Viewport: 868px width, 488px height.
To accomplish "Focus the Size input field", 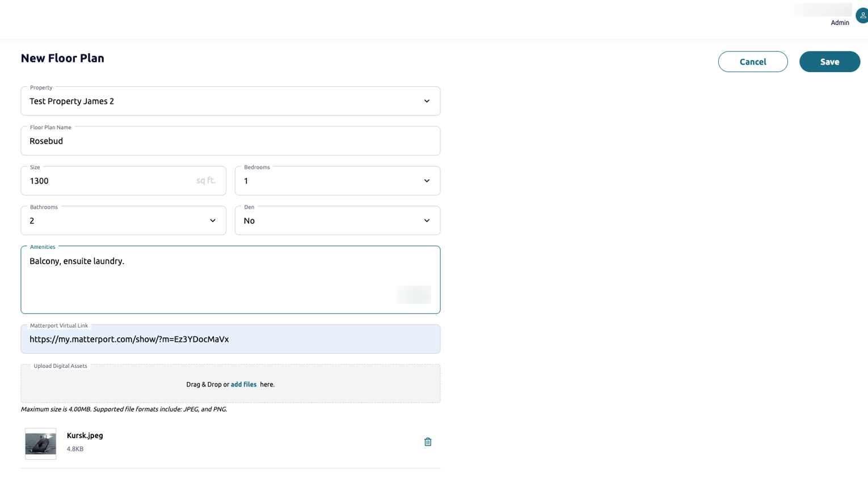I will [123, 181].
